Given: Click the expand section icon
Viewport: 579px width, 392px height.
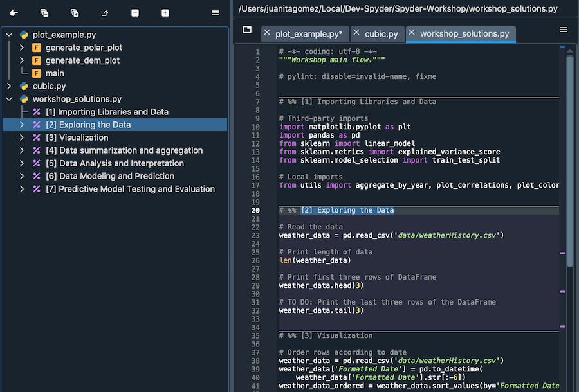Looking at the screenshot, I should (x=165, y=12).
